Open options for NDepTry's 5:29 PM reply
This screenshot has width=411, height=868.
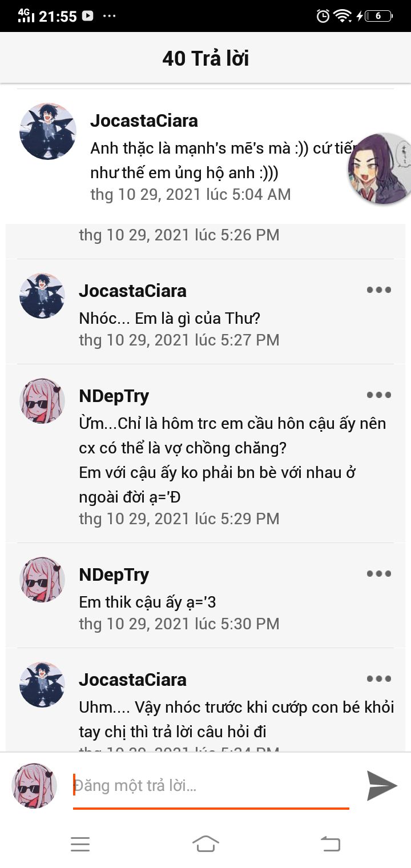[x=379, y=395]
